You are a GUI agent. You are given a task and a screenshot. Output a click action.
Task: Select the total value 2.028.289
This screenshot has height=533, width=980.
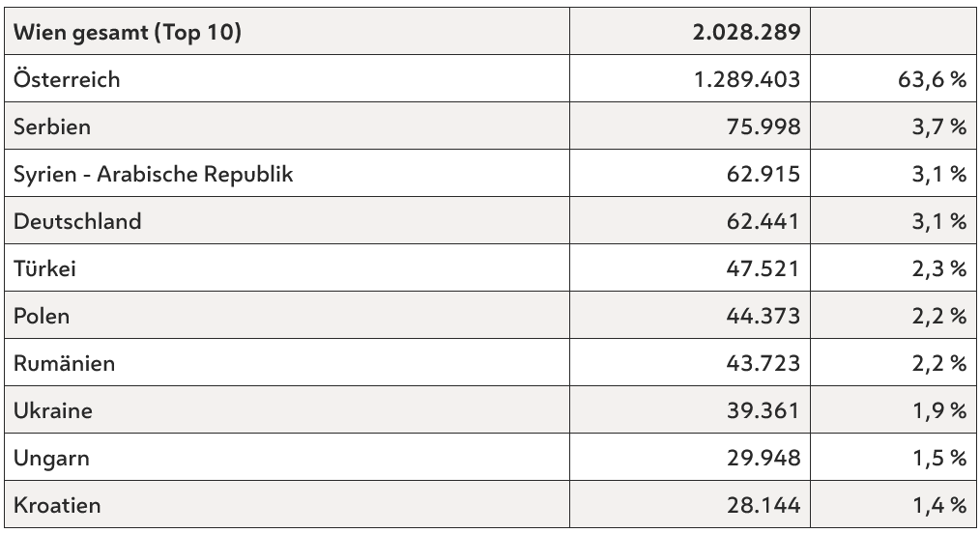click(x=746, y=32)
